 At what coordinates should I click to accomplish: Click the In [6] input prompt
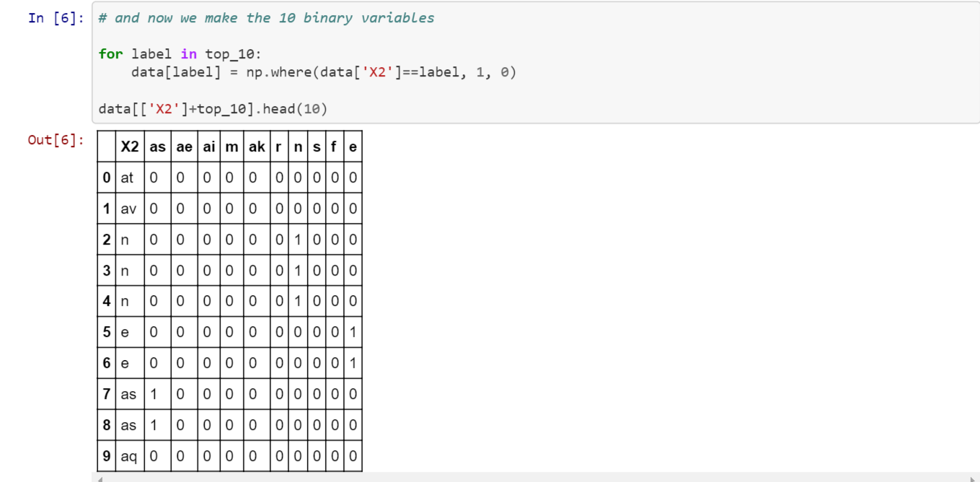tap(56, 18)
